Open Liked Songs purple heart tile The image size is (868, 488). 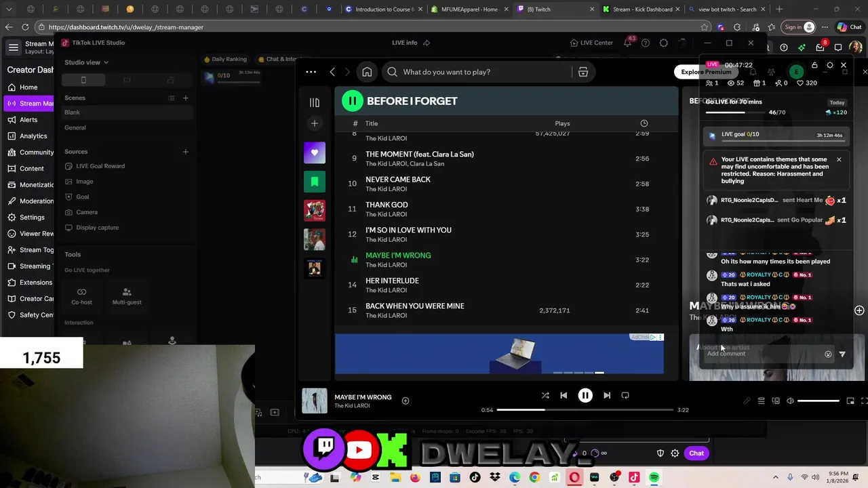click(315, 152)
